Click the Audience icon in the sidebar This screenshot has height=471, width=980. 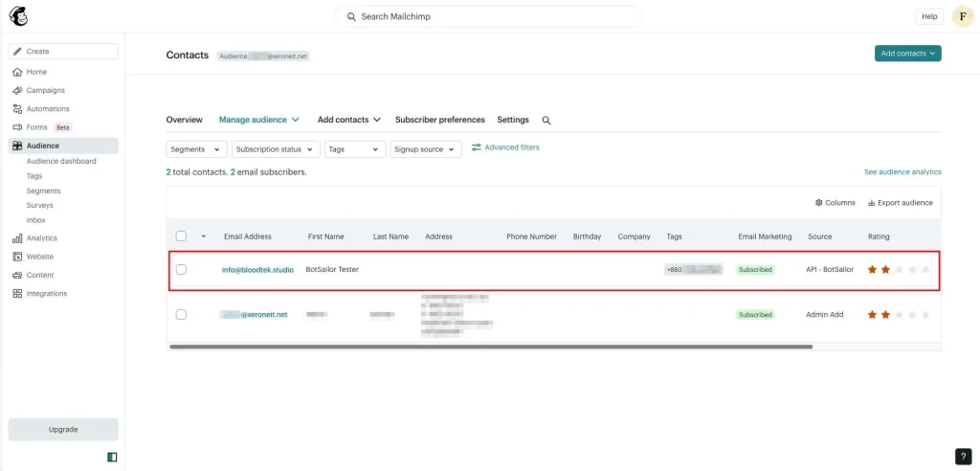pyautogui.click(x=17, y=146)
